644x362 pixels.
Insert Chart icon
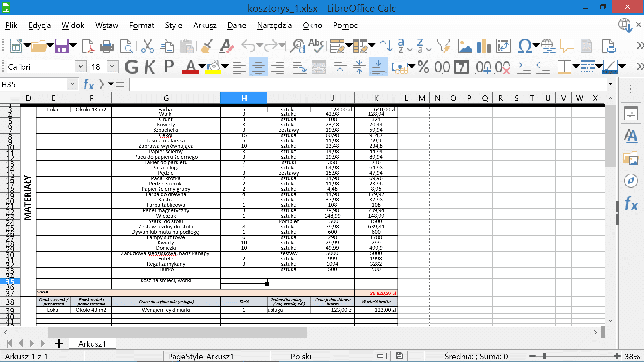[484, 46]
